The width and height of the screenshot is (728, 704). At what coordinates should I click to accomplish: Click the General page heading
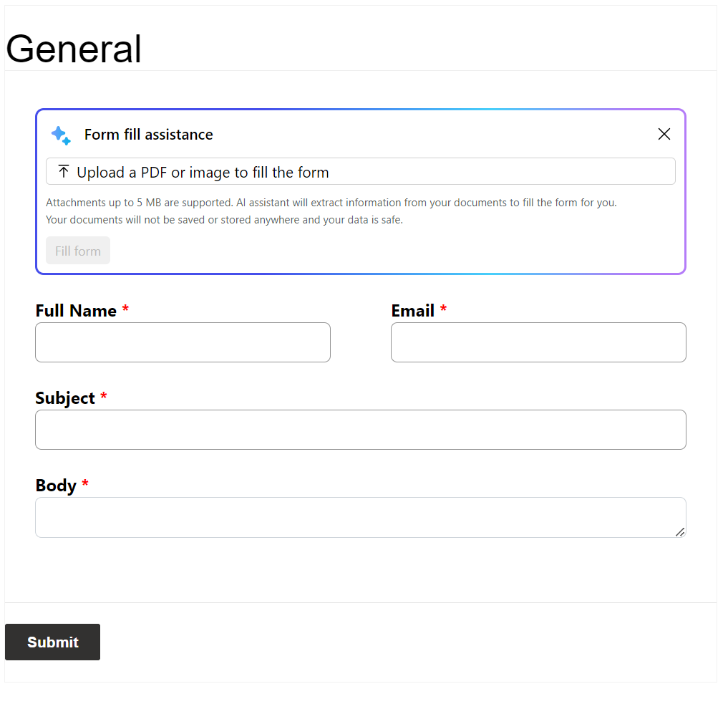coord(73,49)
